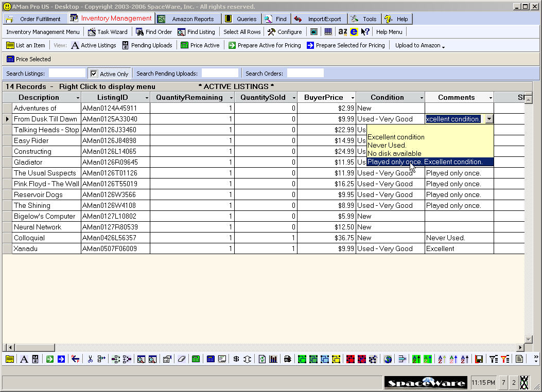Click the blue 'e' browser icon
542x392 pixels.
(x=354, y=32)
